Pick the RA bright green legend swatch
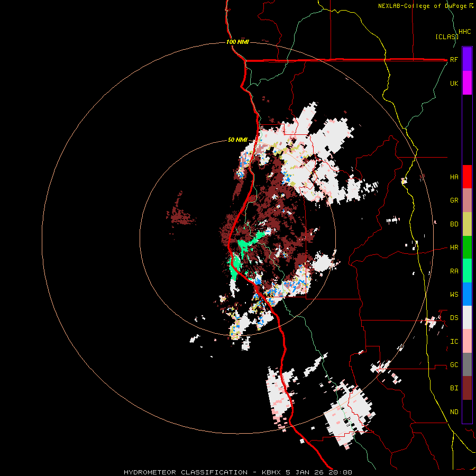476x476 pixels. coord(467,271)
